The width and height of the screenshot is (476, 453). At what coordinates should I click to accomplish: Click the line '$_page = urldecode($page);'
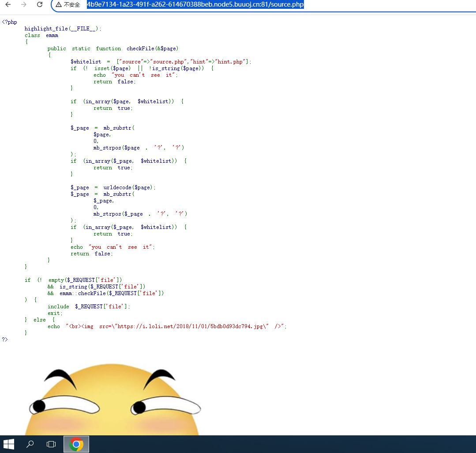[x=113, y=187]
